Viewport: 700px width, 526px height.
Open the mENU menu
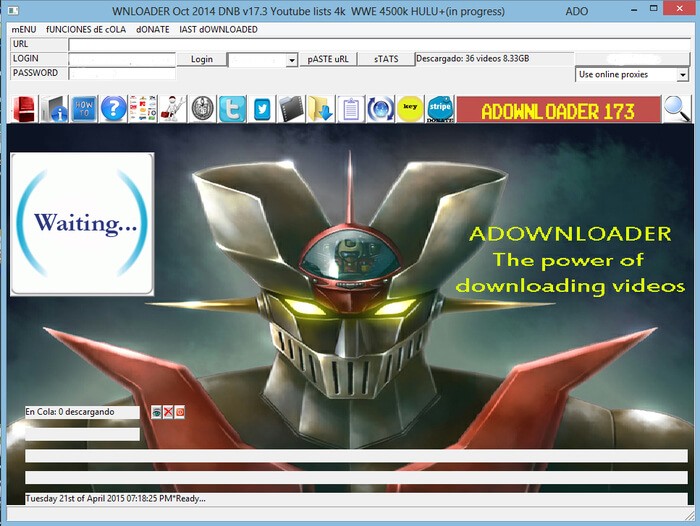(x=23, y=30)
